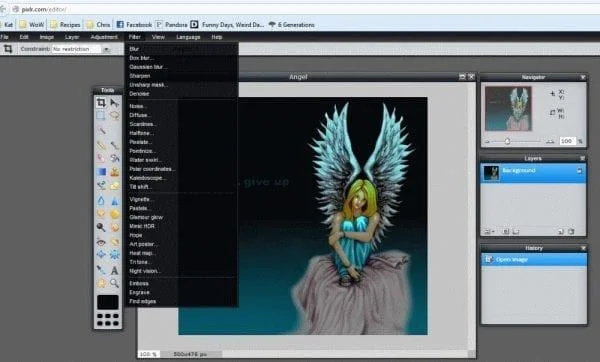The width and height of the screenshot is (600, 362).
Task: Select the Lasso tool
Action: click(114, 115)
